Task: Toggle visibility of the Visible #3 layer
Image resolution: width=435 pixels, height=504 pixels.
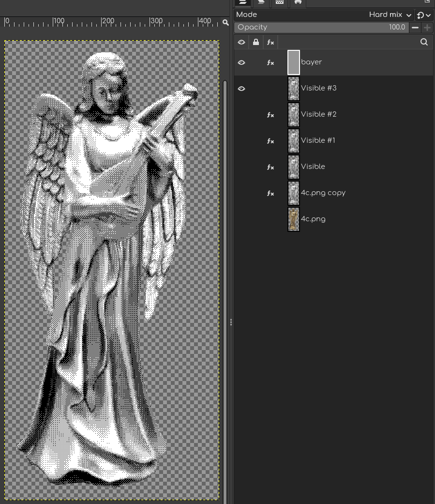Action: pos(241,89)
